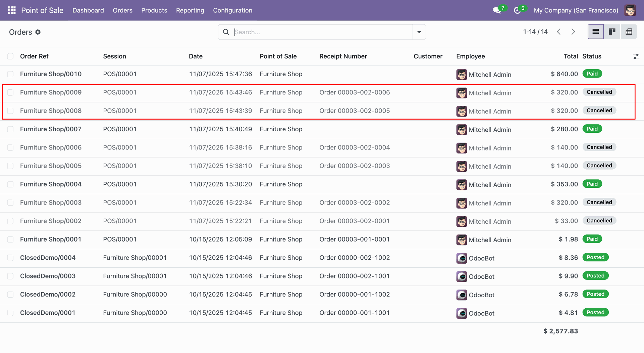The height and width of the screenshot is (353, 644).
Task: Open the Configuration menu
Action: [232, 10]
